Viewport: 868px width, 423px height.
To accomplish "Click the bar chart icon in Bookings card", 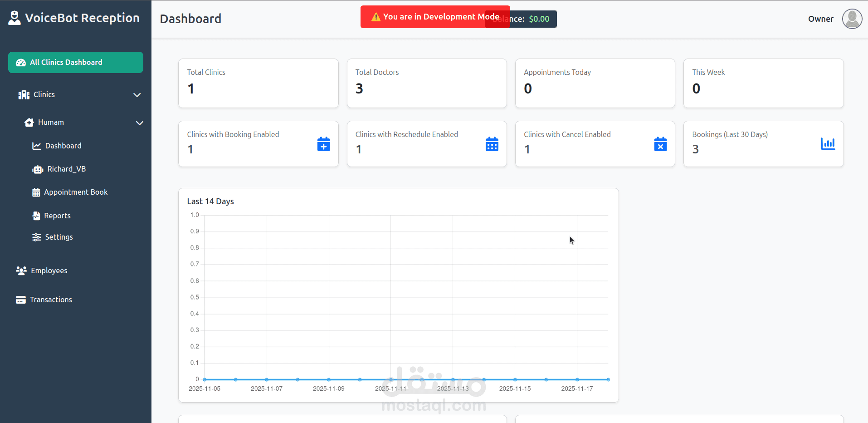I will 828,144.
